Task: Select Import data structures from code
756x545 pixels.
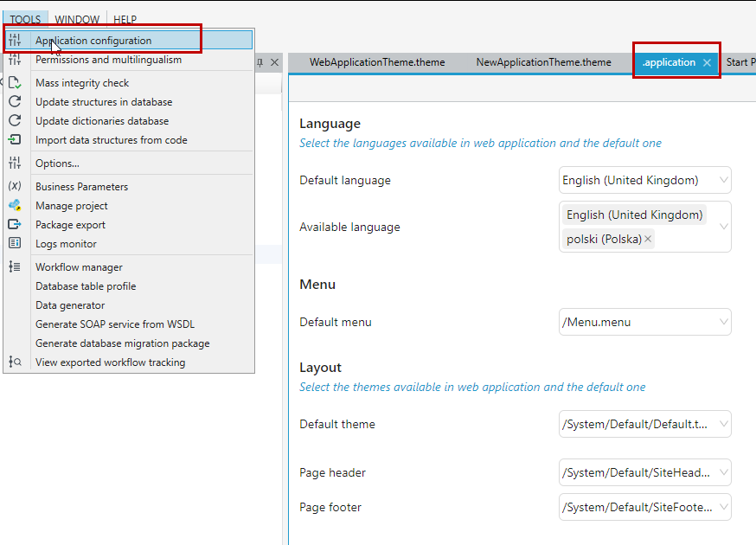Action: pos(128,140)
